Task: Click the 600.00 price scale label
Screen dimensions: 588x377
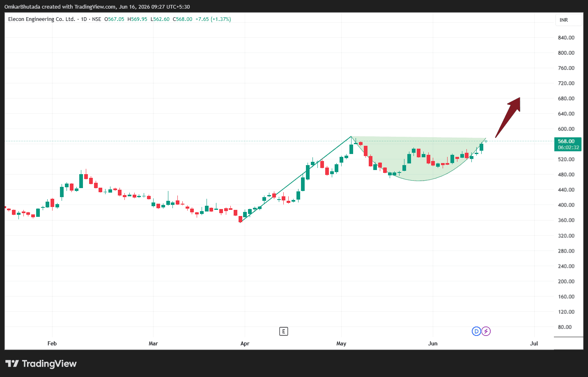Action: tap(566, 129)
